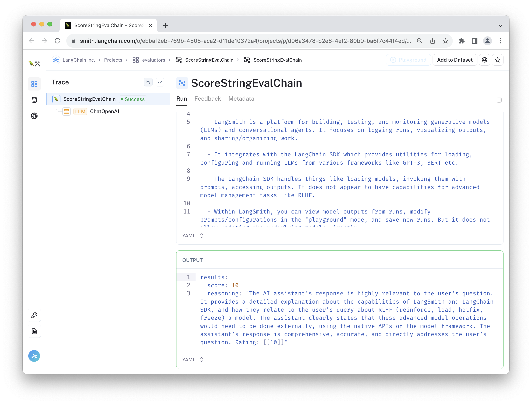The image size is (532, 404).
Task: Open the Datasets database icon in sidebar
Action: tap(34, 100)
